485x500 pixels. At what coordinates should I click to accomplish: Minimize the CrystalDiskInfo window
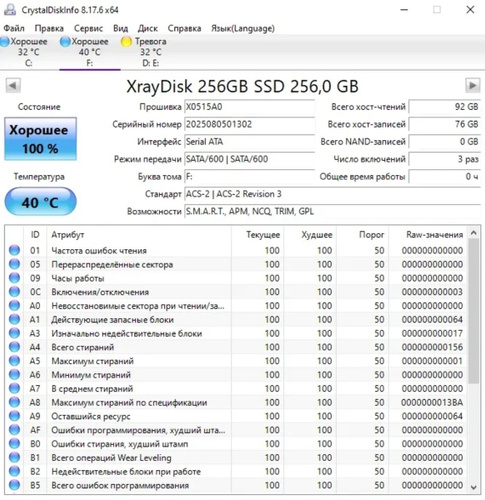coord(404,10)
